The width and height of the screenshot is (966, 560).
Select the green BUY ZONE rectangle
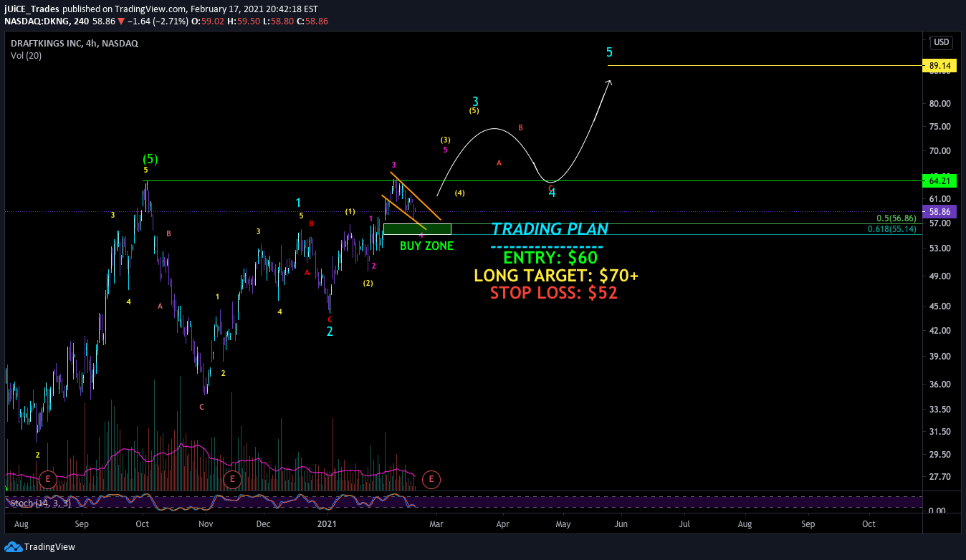click(x=417, y=229)
